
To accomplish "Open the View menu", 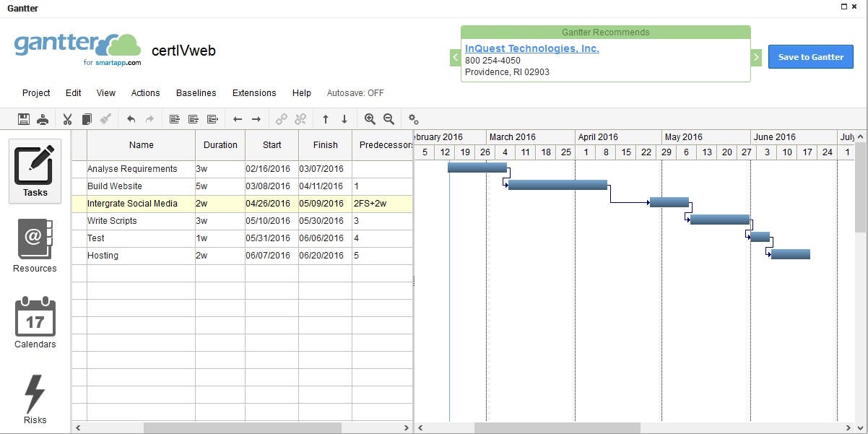I will [x=106, y=93].
